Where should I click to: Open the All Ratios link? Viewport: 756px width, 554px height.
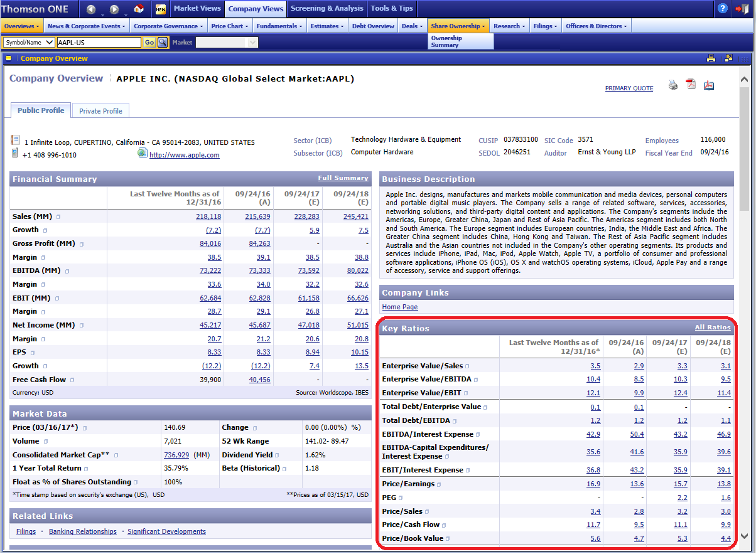pos(712,328)
